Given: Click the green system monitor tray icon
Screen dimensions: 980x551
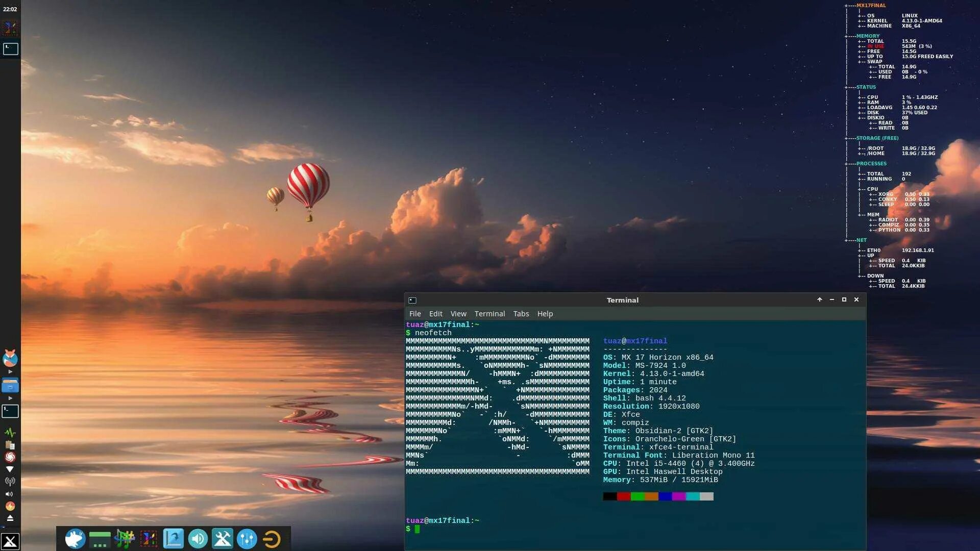Looking at the screenshot, I should 10,433.
